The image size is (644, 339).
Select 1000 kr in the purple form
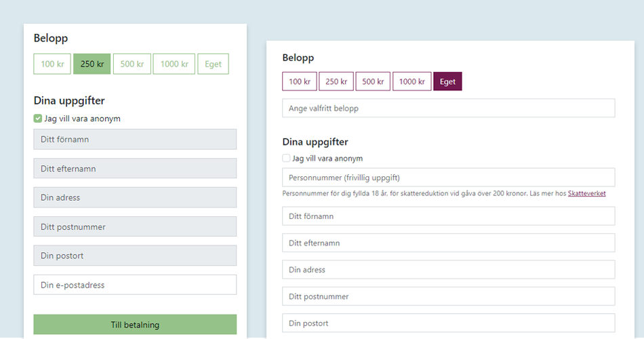click(412, 82)
